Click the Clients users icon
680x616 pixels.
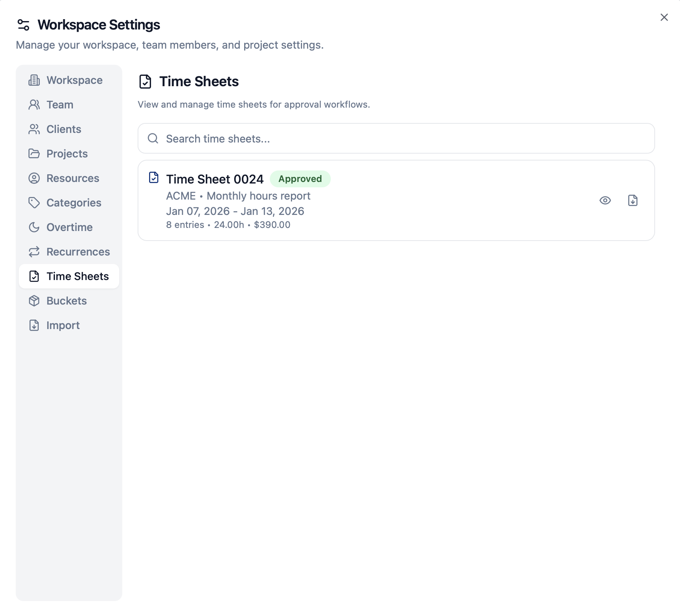point(34,129)
